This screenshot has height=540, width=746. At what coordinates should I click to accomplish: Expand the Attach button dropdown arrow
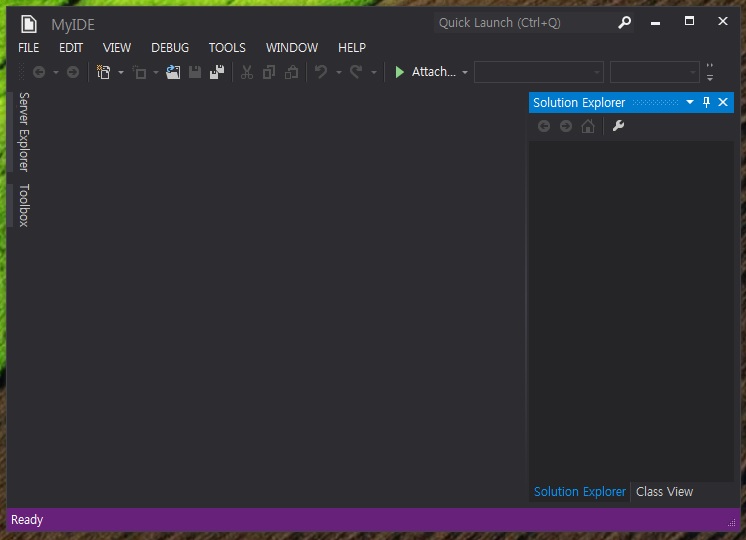pos(465,72)
